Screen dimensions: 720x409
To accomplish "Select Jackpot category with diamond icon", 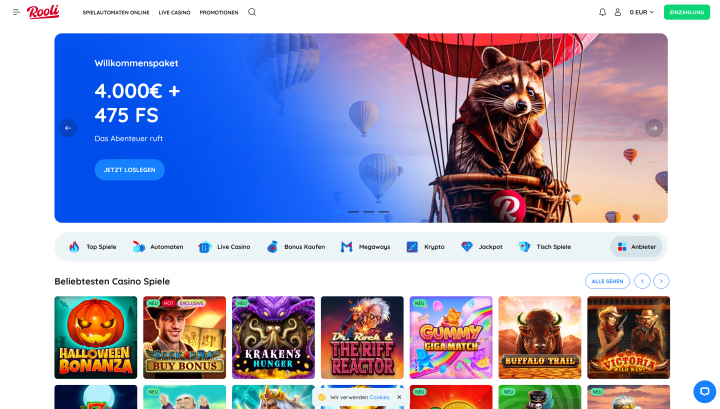I will [482, 247].
